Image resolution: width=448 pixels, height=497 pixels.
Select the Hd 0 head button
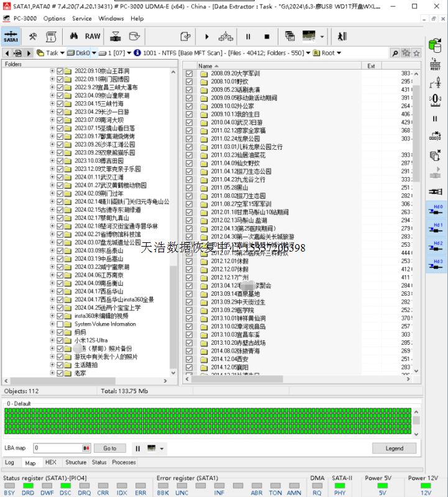pyautogui.click(x=437, y=211)
